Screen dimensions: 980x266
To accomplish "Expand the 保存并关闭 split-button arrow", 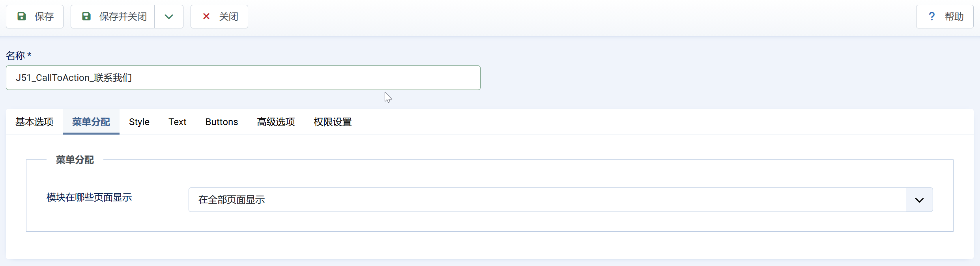I will (x=169, y=17).
